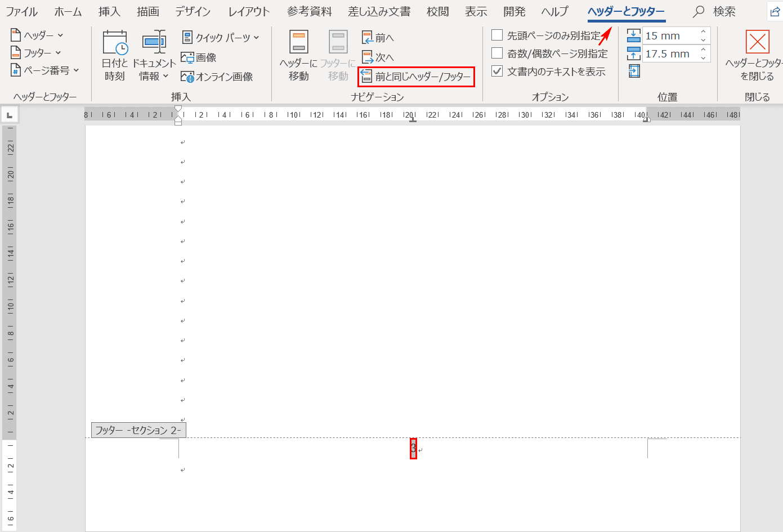Uncheck 文書内のテキストを表示
Viewport: 783px width, 532px height.
point(497,71)
